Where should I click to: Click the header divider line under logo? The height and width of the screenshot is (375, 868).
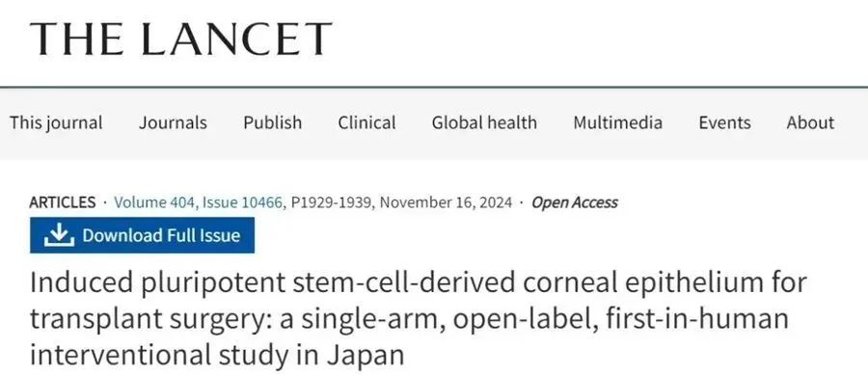point(434,87)
